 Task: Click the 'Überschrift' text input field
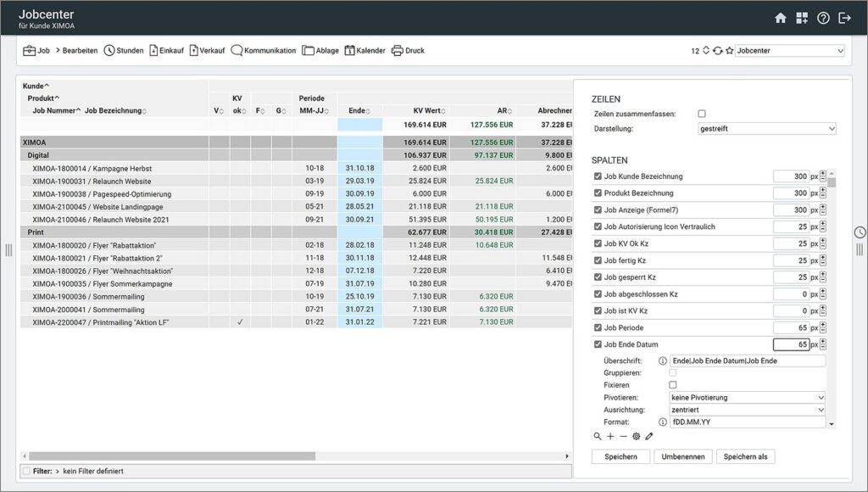(x=747, y=361)
